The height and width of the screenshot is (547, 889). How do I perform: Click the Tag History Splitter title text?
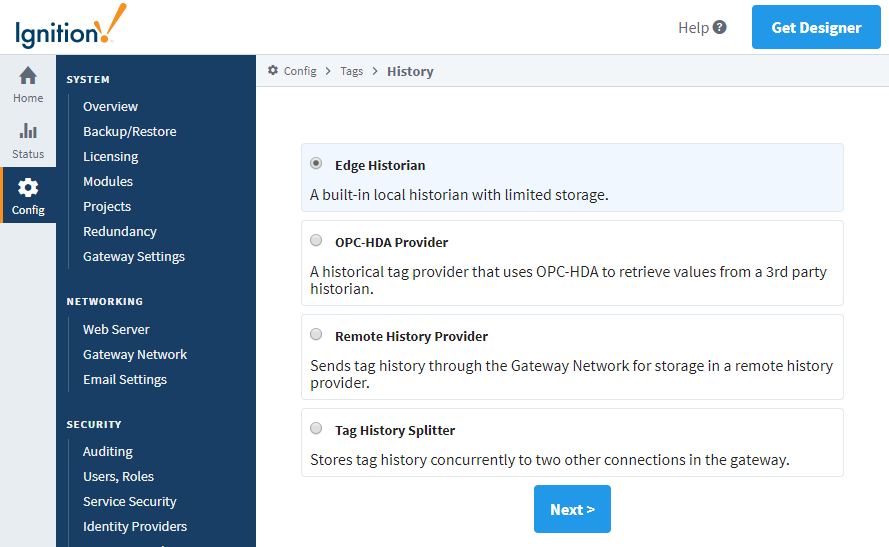click(395, 431)
